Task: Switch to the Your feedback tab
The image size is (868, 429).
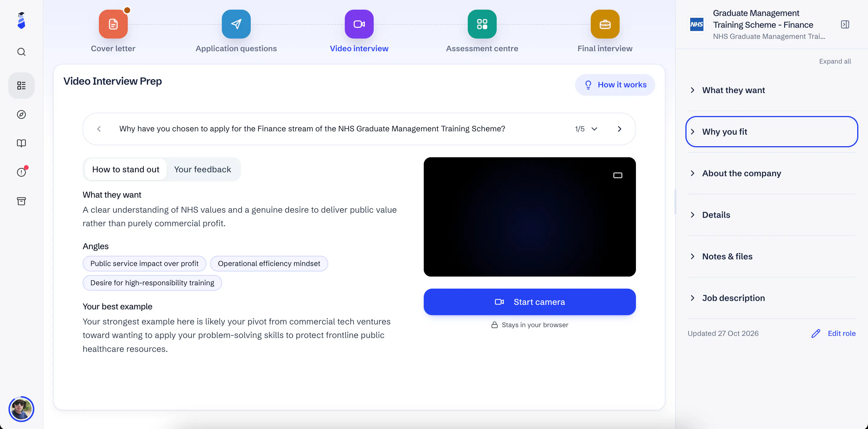Action: click(x=203, y=169)
